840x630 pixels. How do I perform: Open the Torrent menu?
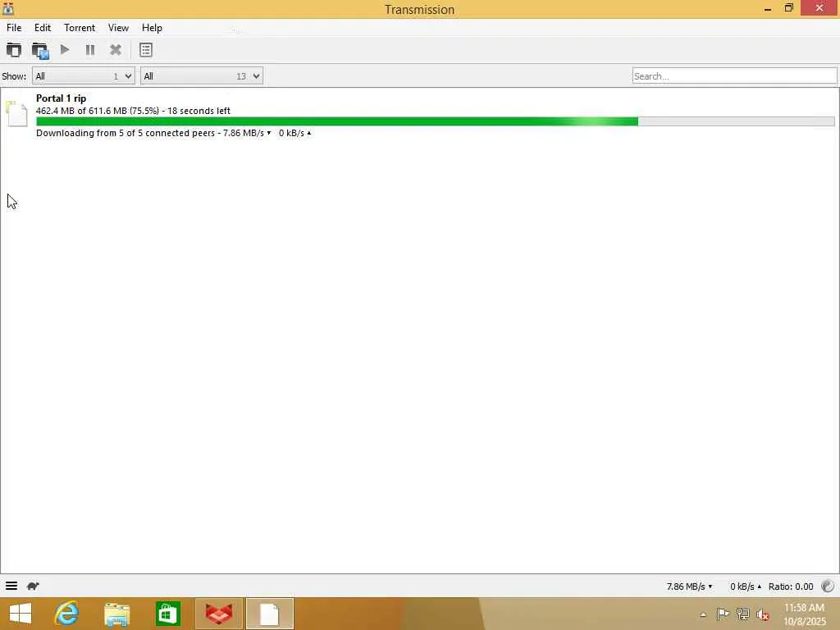pyautogui.click(x=80, y=28)
